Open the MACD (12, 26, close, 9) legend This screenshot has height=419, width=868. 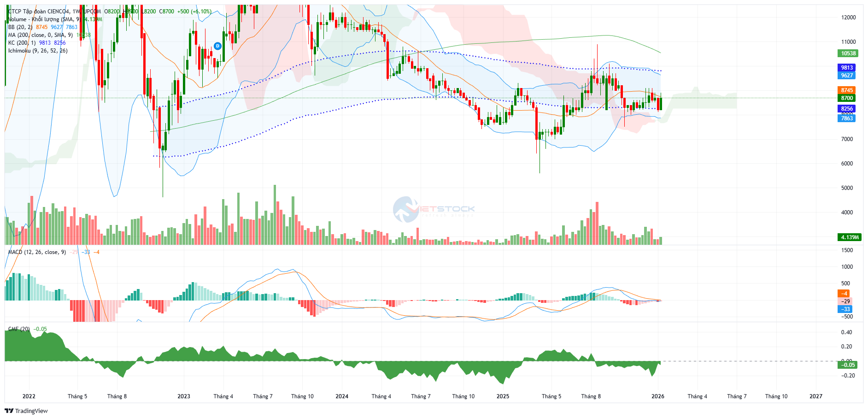pos(37,252)
